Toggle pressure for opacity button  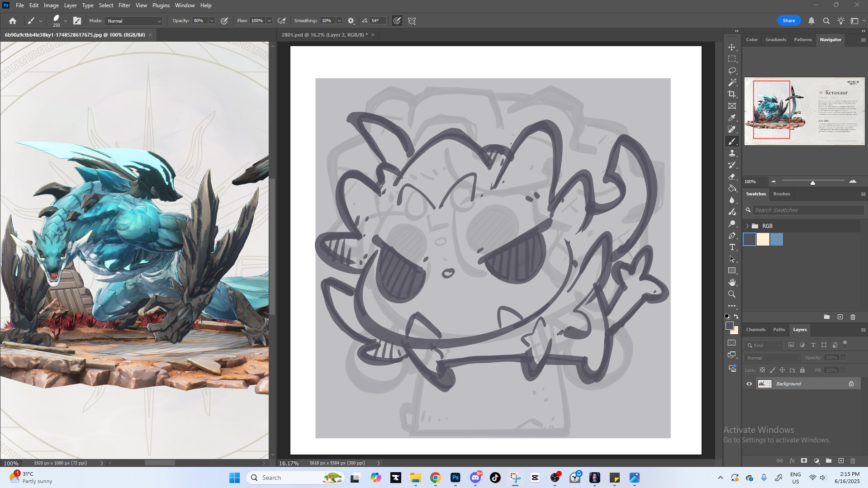pyautogui.click(x=224, y=21)
